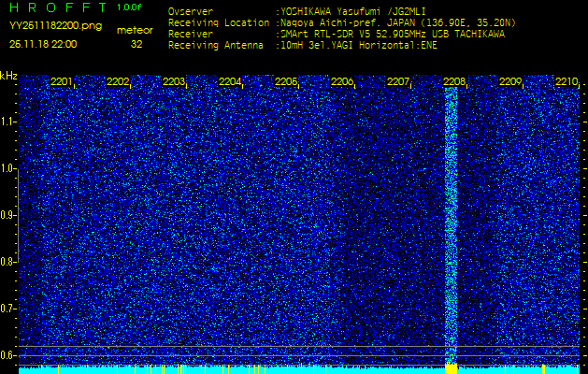
Task: Click the timestamp ending in 22:00
Action: (x=43, y=44)
